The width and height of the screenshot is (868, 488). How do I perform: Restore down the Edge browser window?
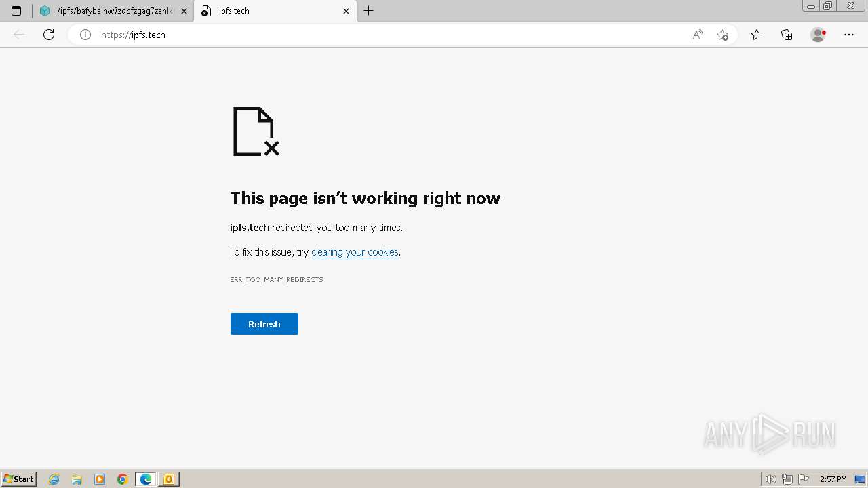(x=827, y=6)
